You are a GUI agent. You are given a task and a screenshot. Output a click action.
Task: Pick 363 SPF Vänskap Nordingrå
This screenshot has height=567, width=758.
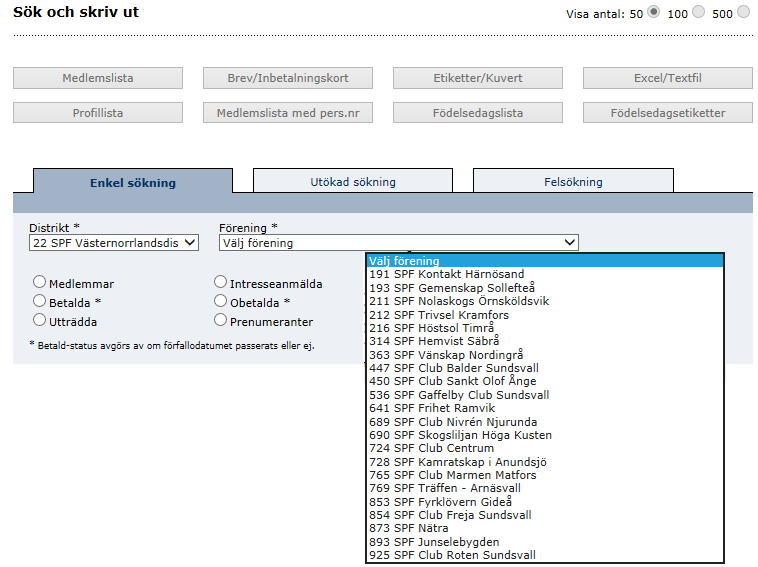[x=545, y=355]
